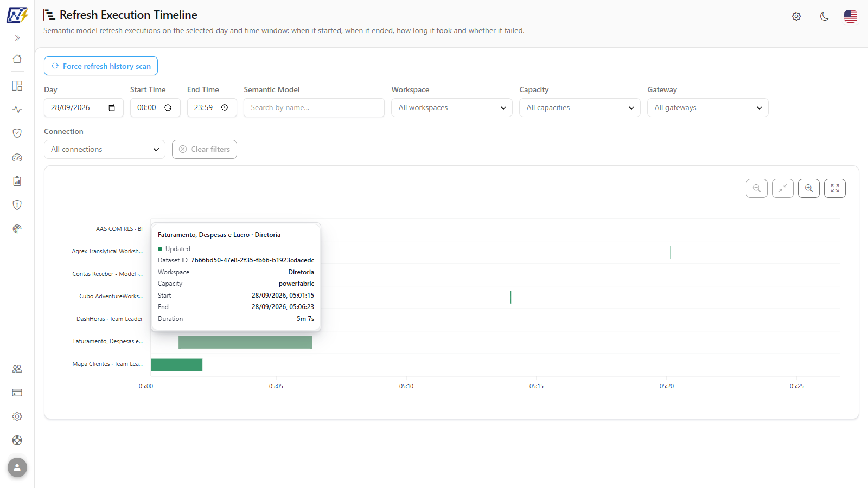This screenshot has height=488, width=868.
Task: Click the DashHoras Team Leader row label
Action: coord(110,319)
